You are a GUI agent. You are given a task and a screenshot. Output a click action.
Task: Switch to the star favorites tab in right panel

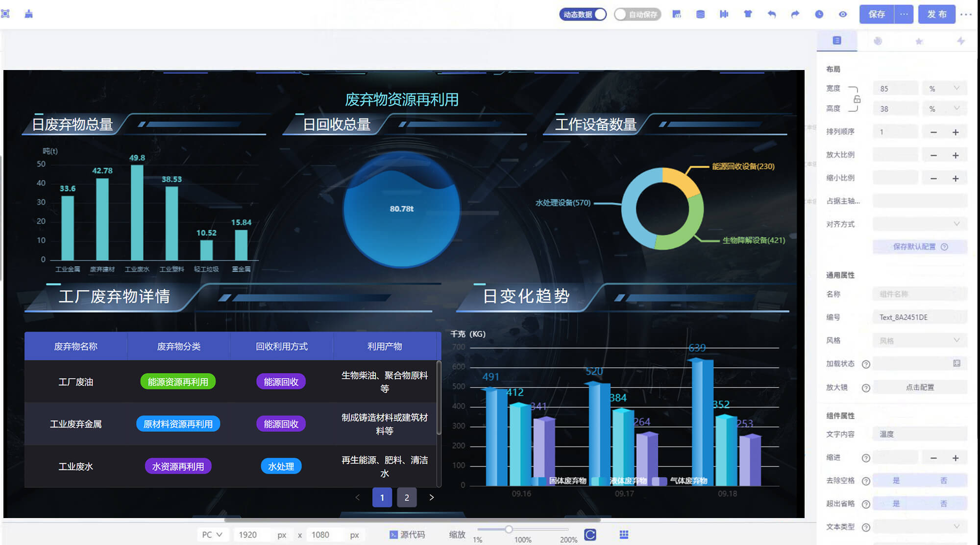coord(919,41)
